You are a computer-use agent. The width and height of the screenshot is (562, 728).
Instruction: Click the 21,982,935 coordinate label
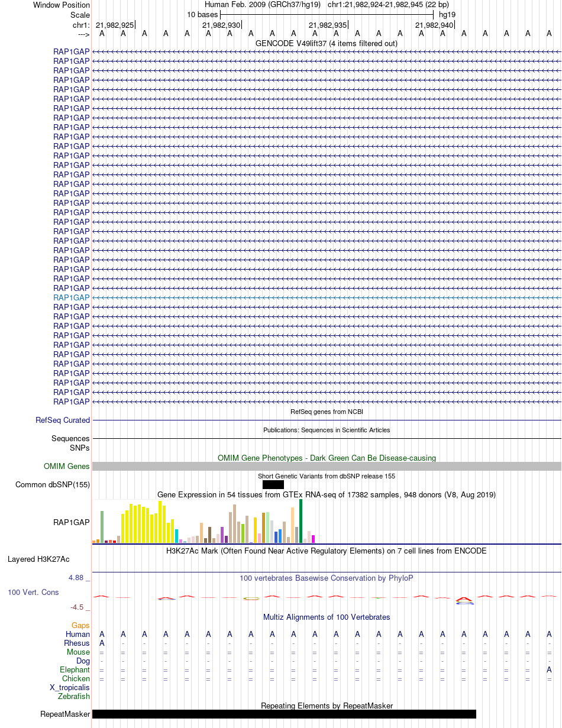pyautogui.click(x=328, y=25)
